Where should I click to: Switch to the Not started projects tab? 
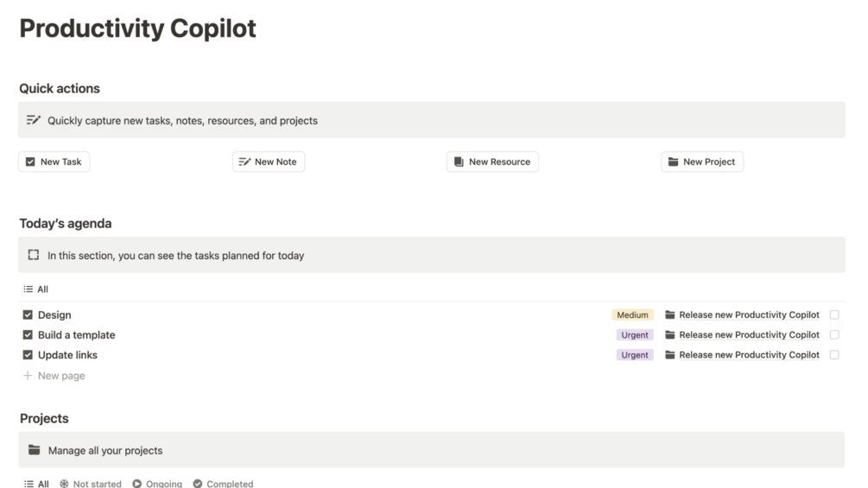(x=90, y=484)
